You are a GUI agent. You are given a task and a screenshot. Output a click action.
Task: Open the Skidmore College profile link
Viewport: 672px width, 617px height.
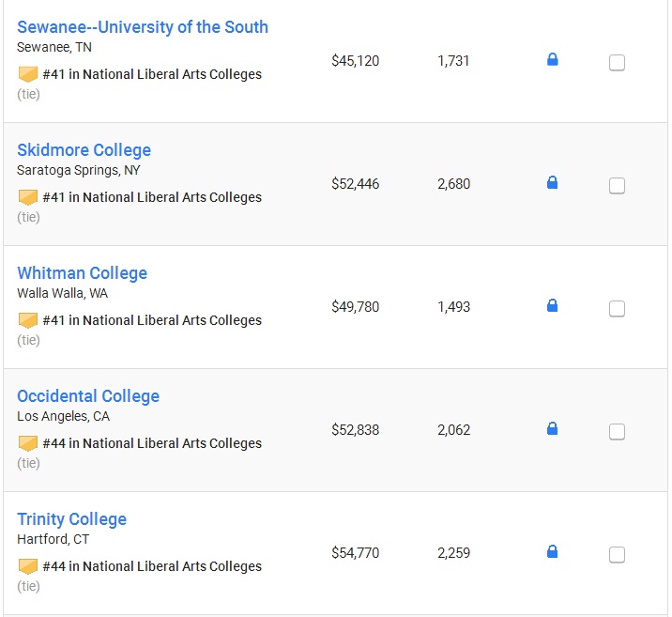pyautogui.click(x=84, y=150)
